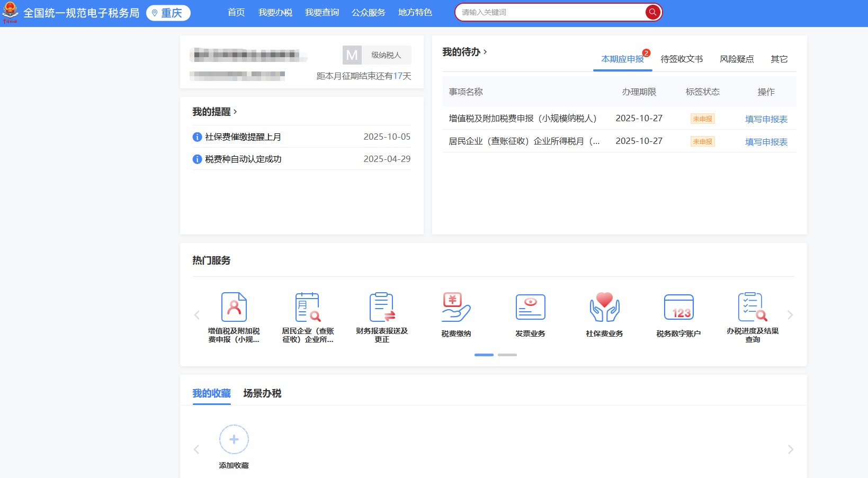Click 2025-10-27 deadline in 增值税 row
Screen dimensions: 868x478
639,119
